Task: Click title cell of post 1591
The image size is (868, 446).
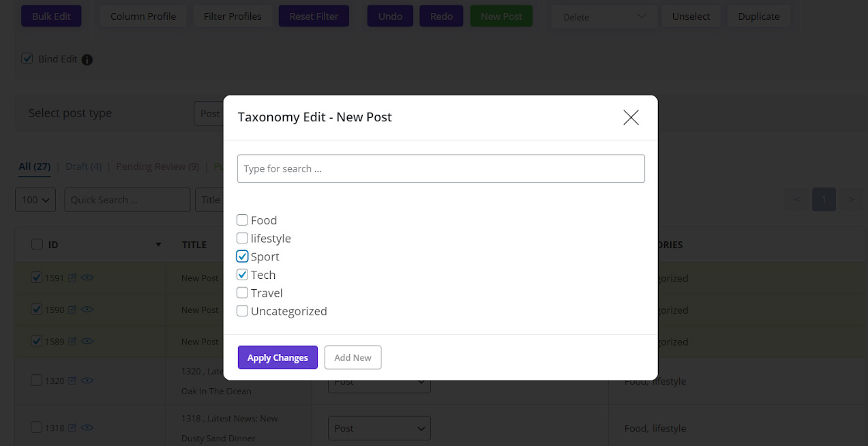Action: point(200,278)
